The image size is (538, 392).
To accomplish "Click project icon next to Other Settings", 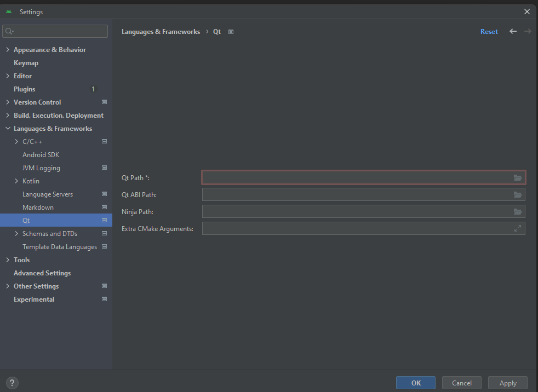I will coord(104,286).
